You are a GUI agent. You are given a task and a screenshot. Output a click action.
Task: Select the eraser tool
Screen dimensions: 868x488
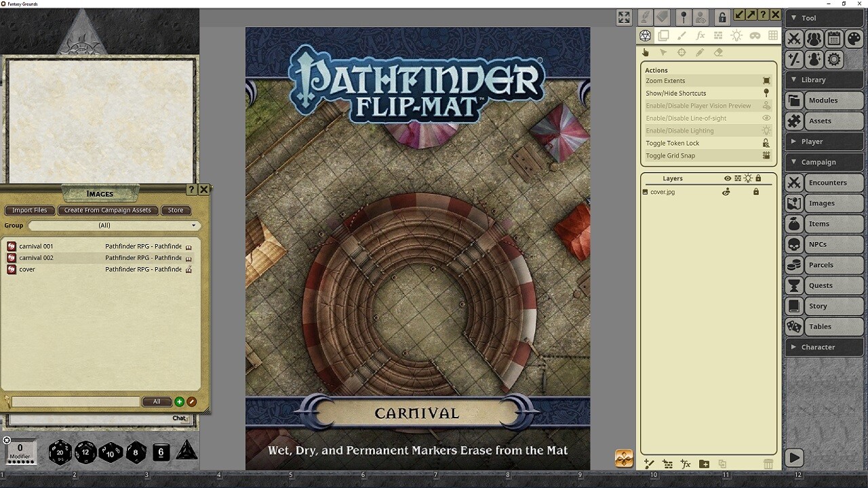[x=718, y=53]
